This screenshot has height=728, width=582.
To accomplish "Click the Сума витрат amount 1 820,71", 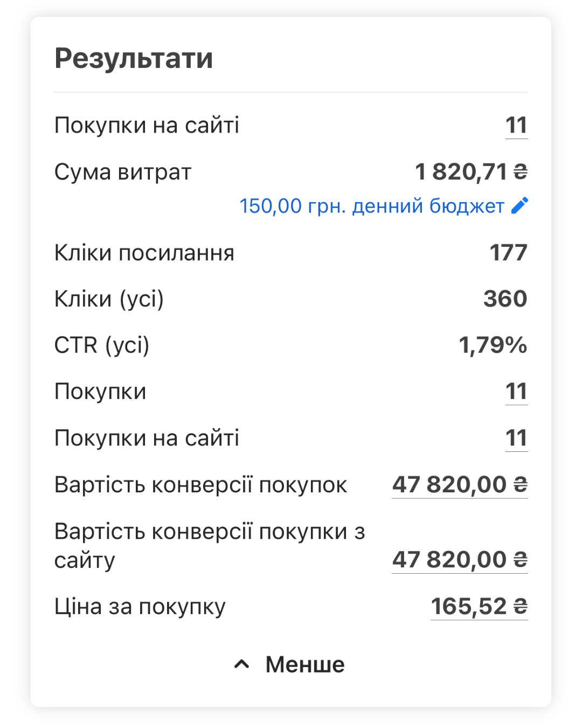I will coord(471,172).
